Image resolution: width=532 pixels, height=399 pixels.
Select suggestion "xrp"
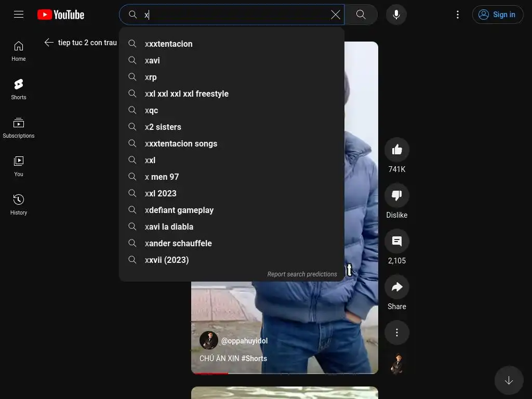(232, 77)
